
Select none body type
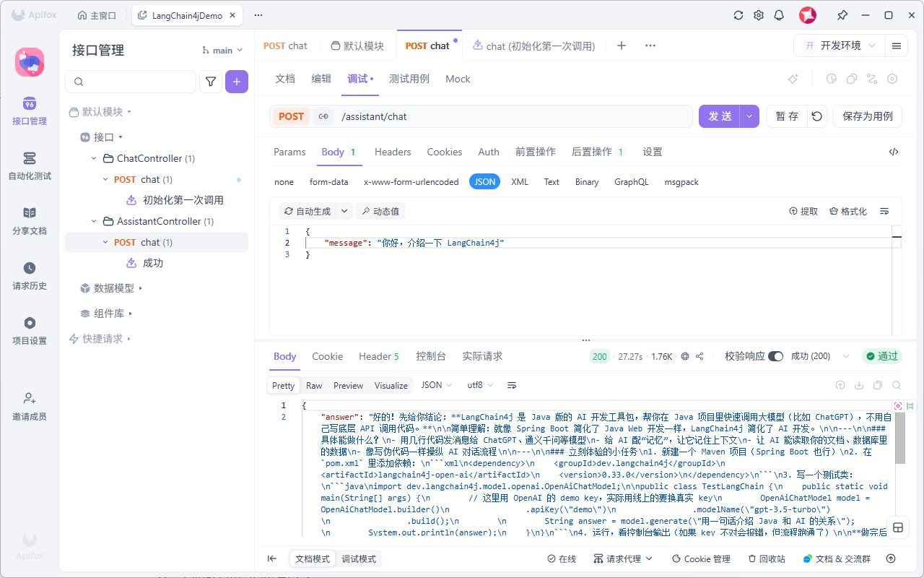[284, 182]
